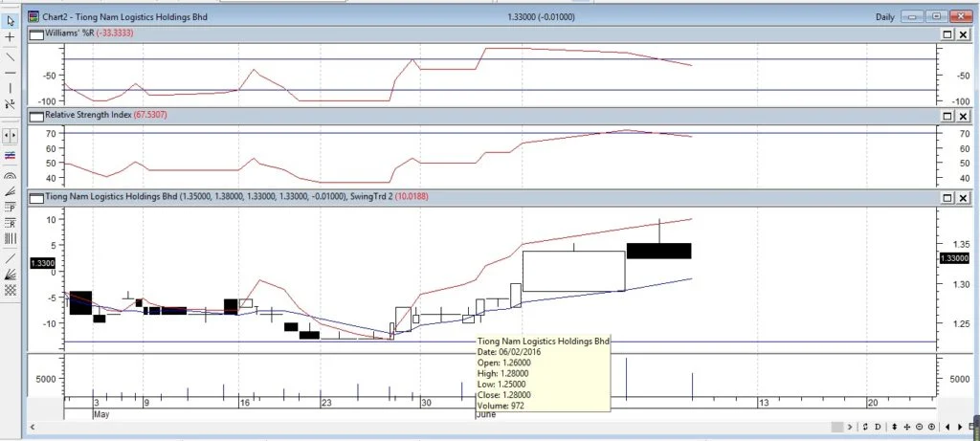Click the SwingTrd 2 indicator label
Screen dimensions: 980x441
point(371,197)
